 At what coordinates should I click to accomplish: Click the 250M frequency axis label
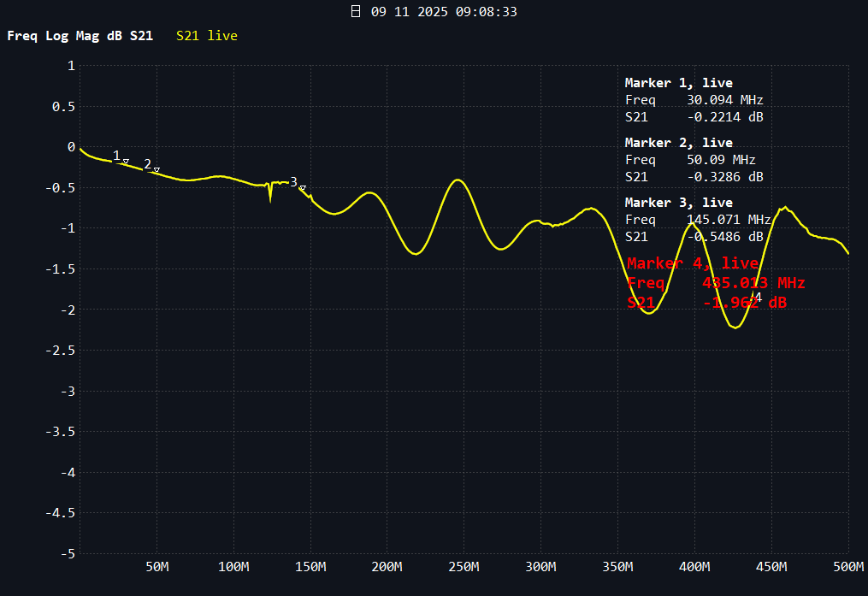[x=464, y=567]
